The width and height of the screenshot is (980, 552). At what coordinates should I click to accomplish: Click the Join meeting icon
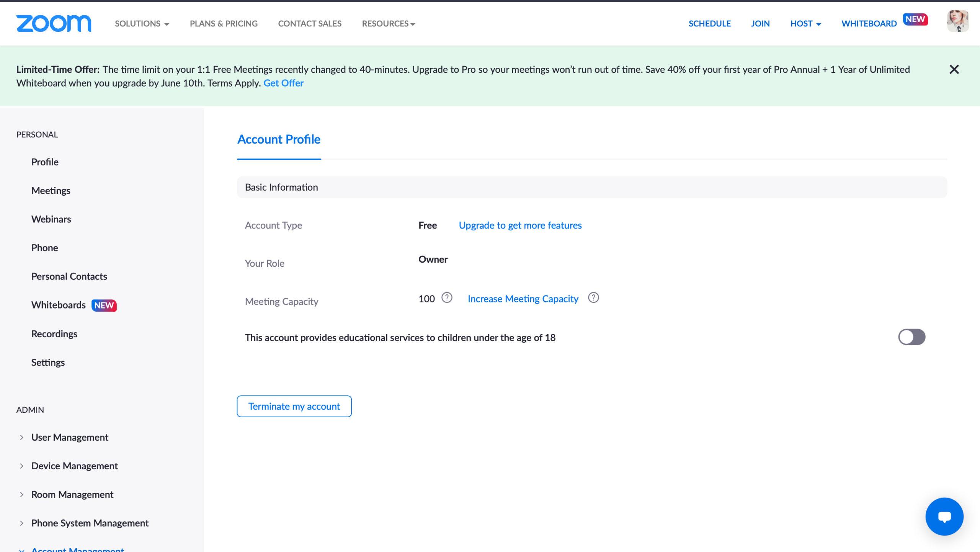(760, 24)
